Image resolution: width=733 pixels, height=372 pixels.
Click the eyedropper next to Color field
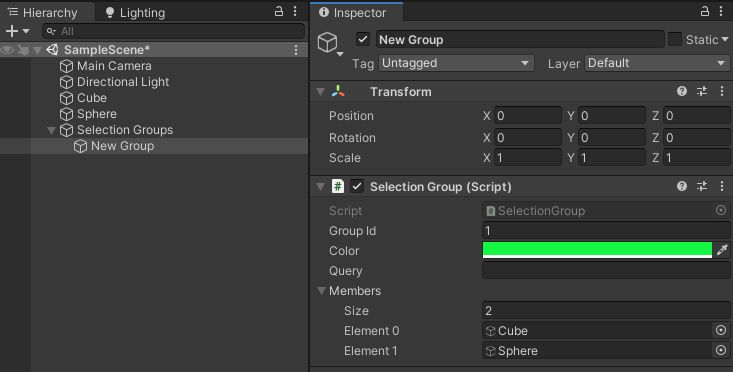(722, 250)
